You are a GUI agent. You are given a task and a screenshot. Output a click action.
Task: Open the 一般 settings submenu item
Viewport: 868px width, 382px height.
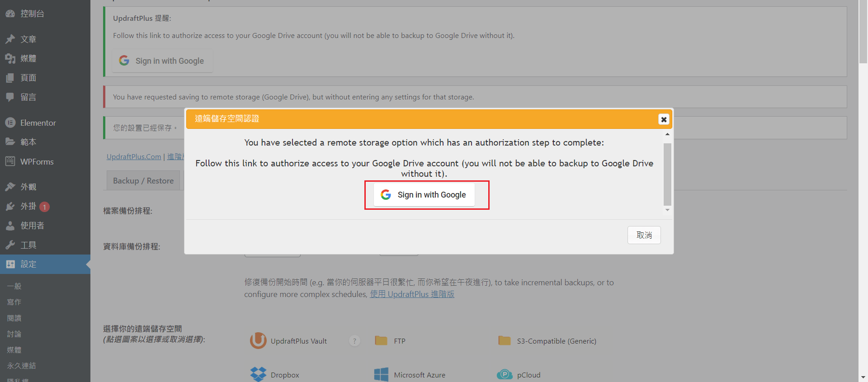point(14,286)
